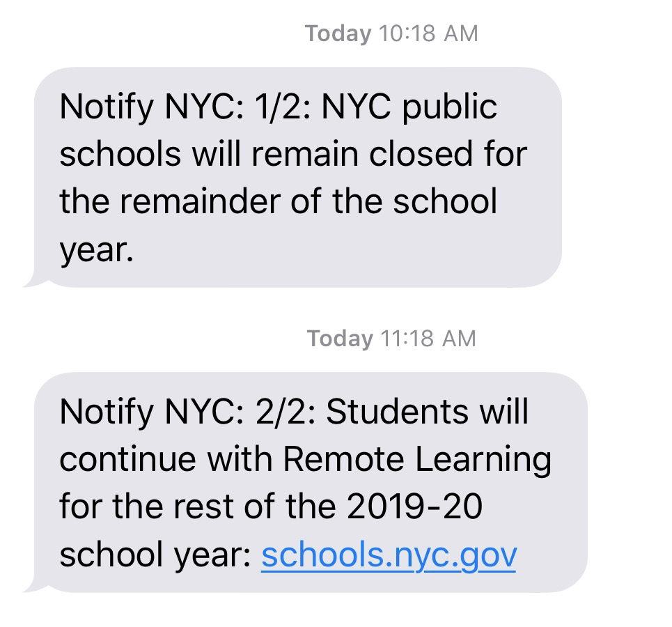Screen dimensions: 672x627
Task: Click "Notify NYC:" at start of first message
Action: tap(152, 108)
